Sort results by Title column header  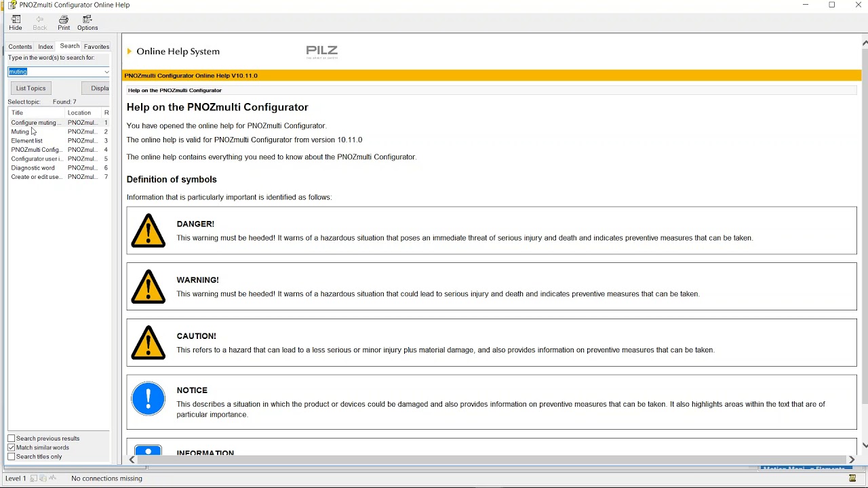coord(37,113)
